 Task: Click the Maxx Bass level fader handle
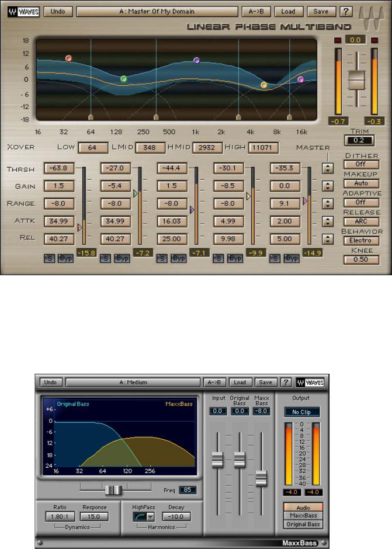pos(261,479)
